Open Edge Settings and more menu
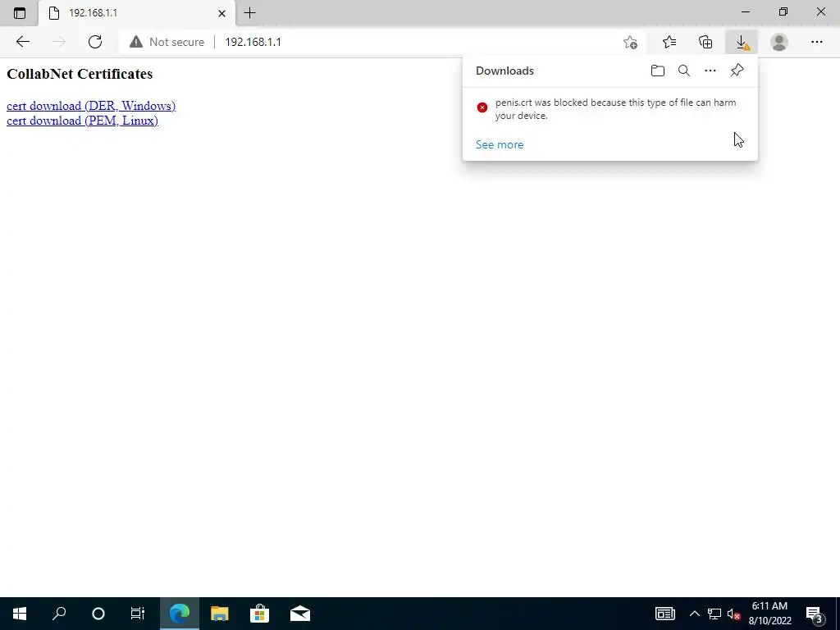The height and width of the screenshot is (630, 840). [816, 42]
